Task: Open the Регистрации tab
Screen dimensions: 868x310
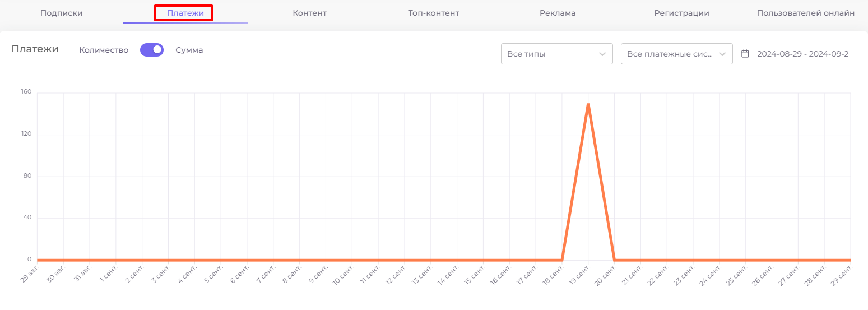Action: (682, 13)
